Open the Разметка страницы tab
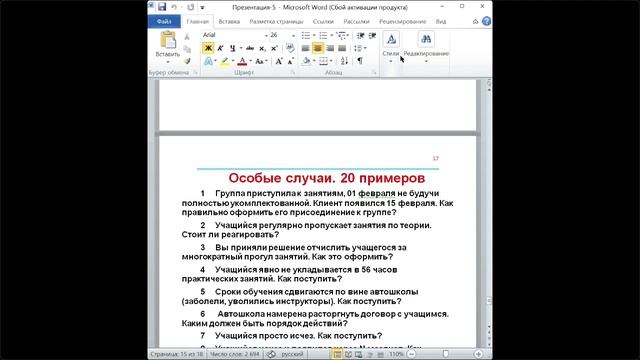 pyautogui.click(x=276, y=22)
